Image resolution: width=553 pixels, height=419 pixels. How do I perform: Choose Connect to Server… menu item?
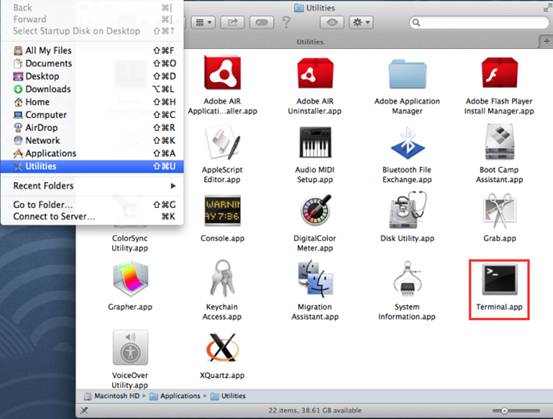(92, 217)
